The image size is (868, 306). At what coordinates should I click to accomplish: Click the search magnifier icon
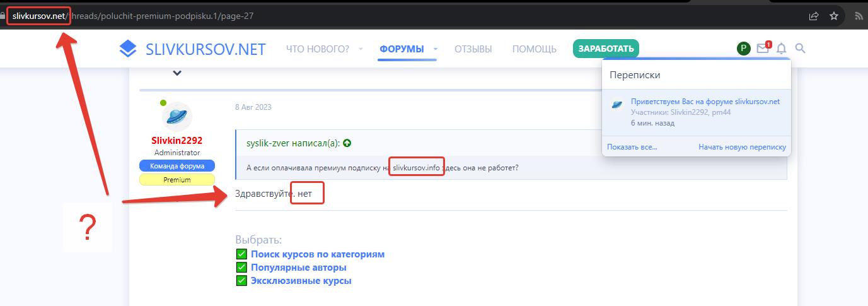pyautogui.click(x=801, y=49)
